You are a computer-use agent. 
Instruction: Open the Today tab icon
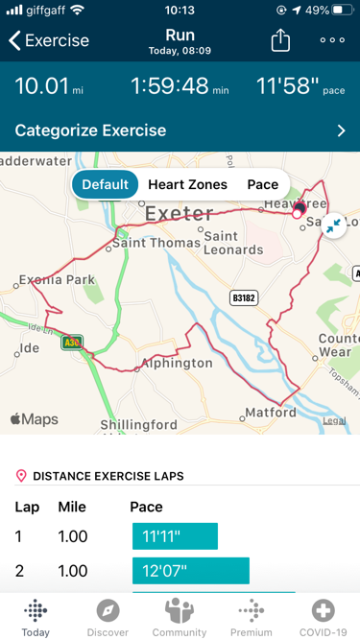tap(36, 618)
